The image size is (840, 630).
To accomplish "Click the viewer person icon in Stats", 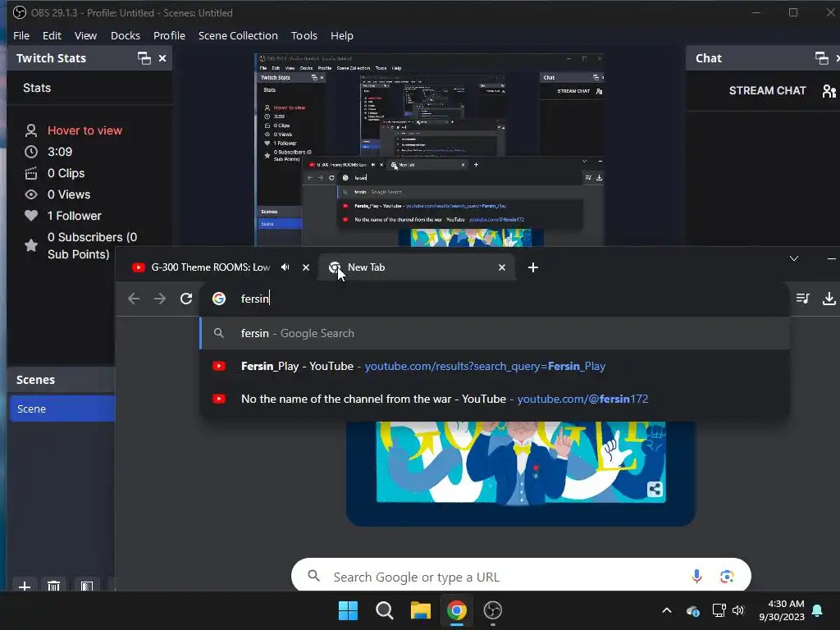I will click(x=31, y=130).
